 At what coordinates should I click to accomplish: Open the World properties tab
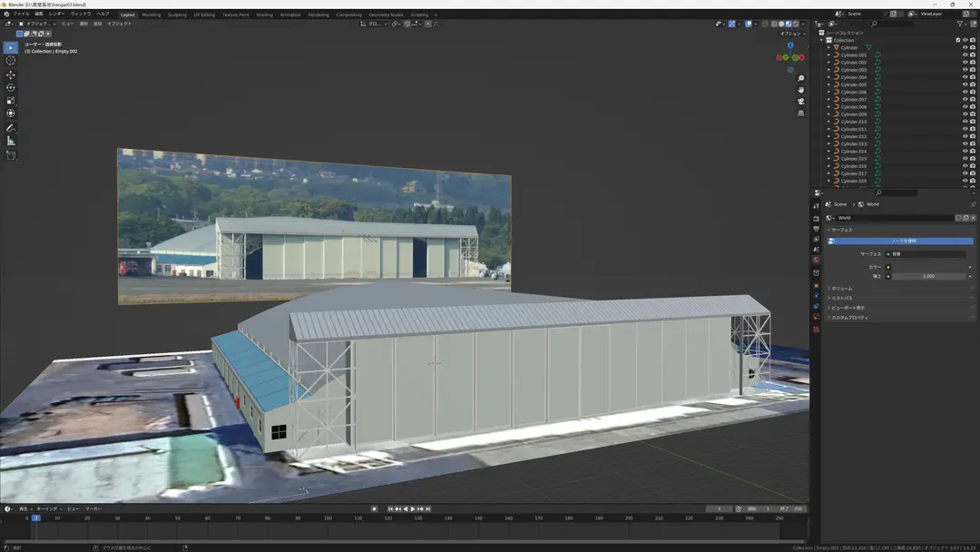tap(817, 260)
